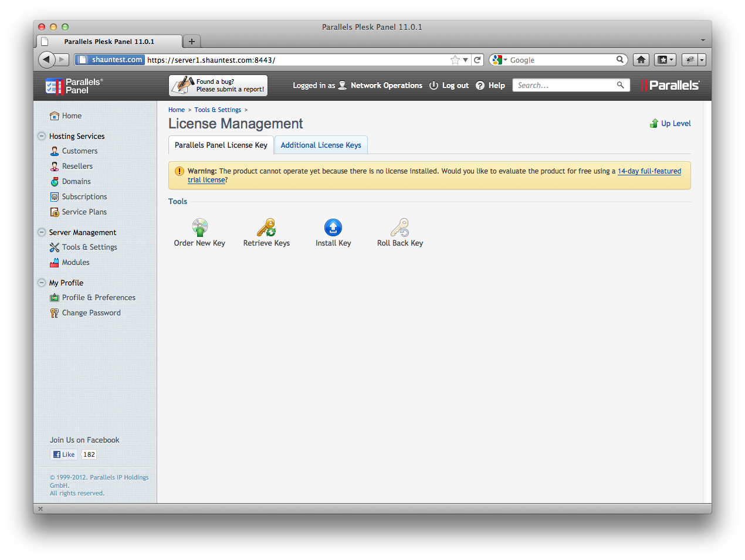
Task: Collapse the My Profile section
Action: pyautogui.click(x=42, y=283)
